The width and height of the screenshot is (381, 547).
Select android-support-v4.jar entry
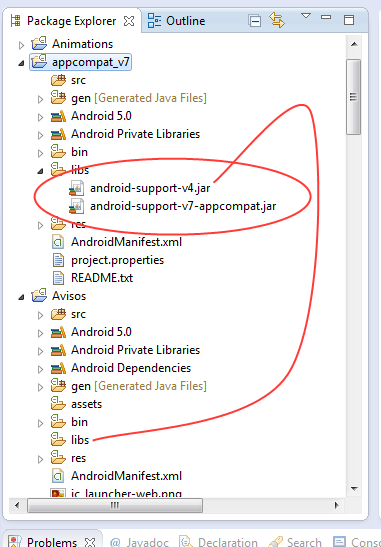point(150,188)
